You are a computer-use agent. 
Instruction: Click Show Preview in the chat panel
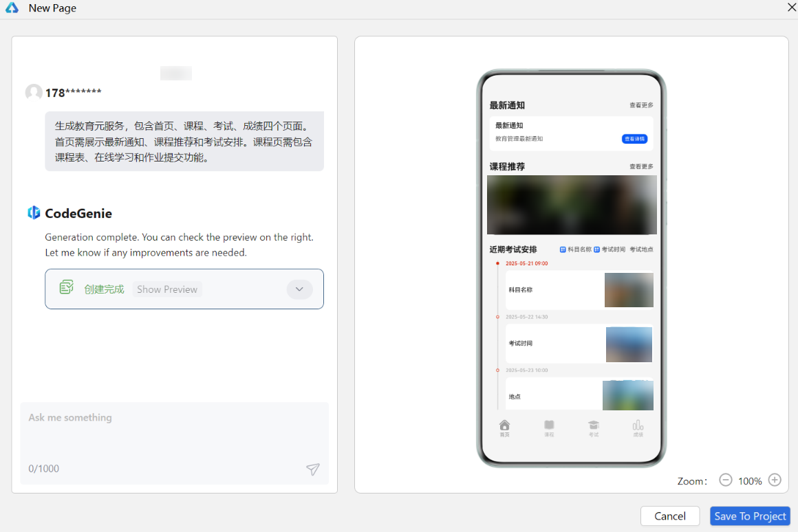click(166, 289)
